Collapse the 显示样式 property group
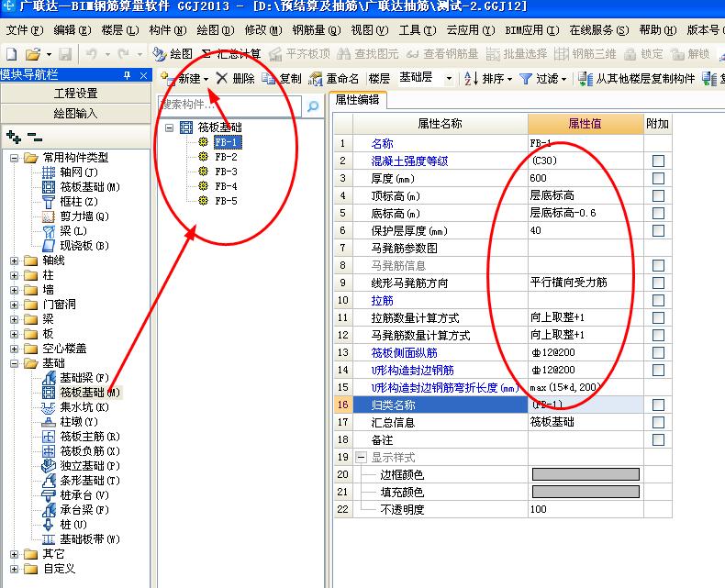The width and height of the screenshot is (725, 588). pos(361,458)
